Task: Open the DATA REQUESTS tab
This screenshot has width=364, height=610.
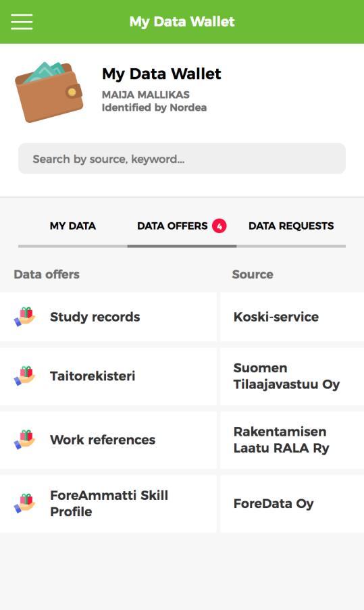Action: 291,226
